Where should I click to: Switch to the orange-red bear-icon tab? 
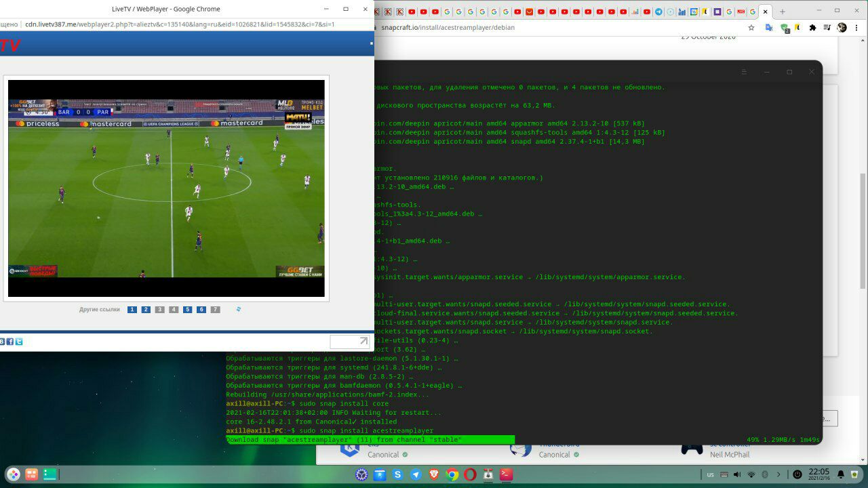530,12
